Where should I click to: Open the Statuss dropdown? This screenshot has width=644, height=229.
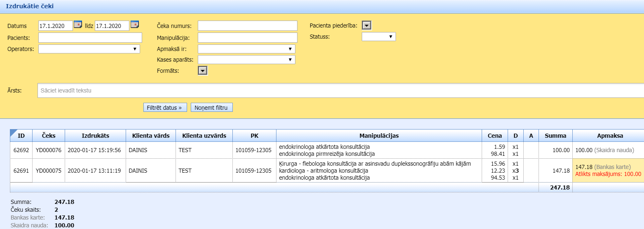[x=379, y=37]
